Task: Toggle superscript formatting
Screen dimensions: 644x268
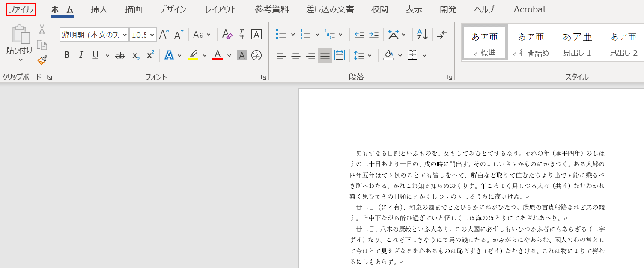Action: 150,55
